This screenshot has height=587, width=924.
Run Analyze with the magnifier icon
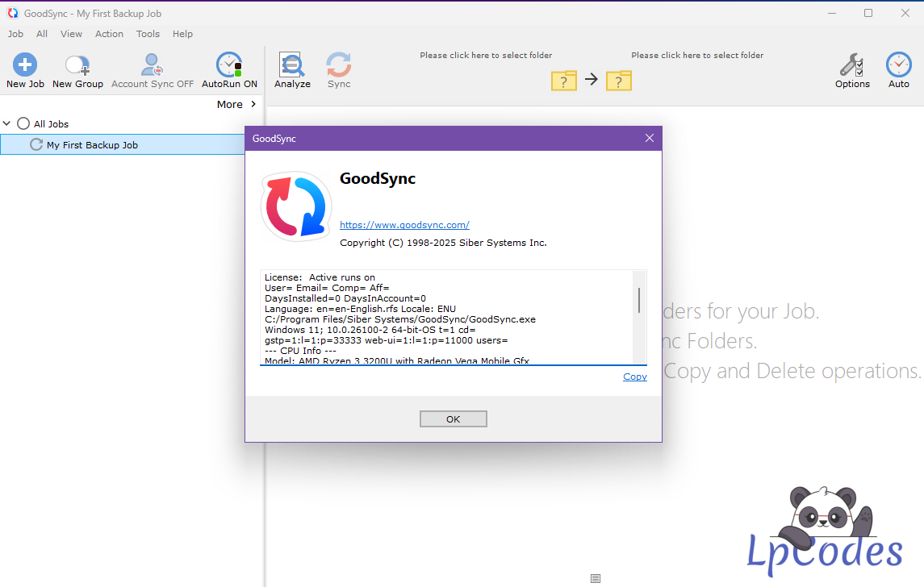pos(291,65)
